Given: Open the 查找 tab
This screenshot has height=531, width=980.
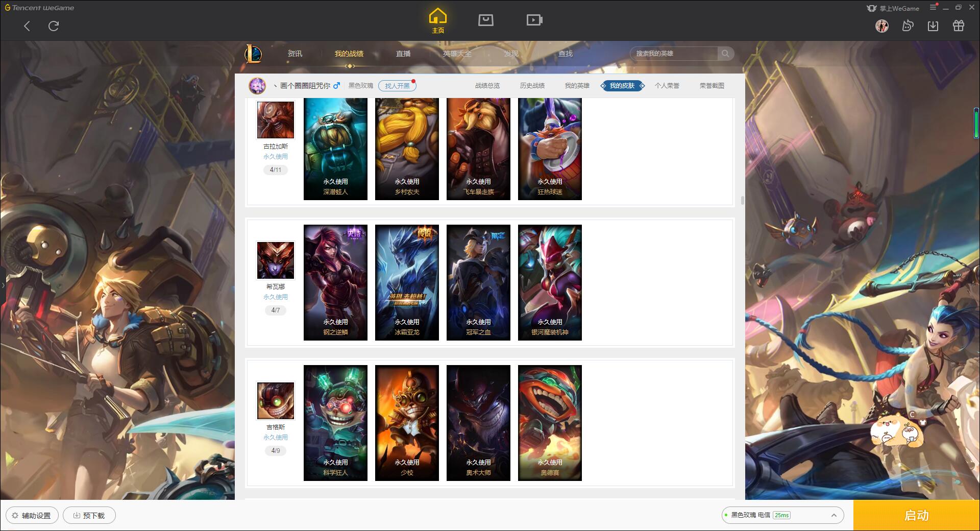Looking at the screenshot, I should point(566,54).
